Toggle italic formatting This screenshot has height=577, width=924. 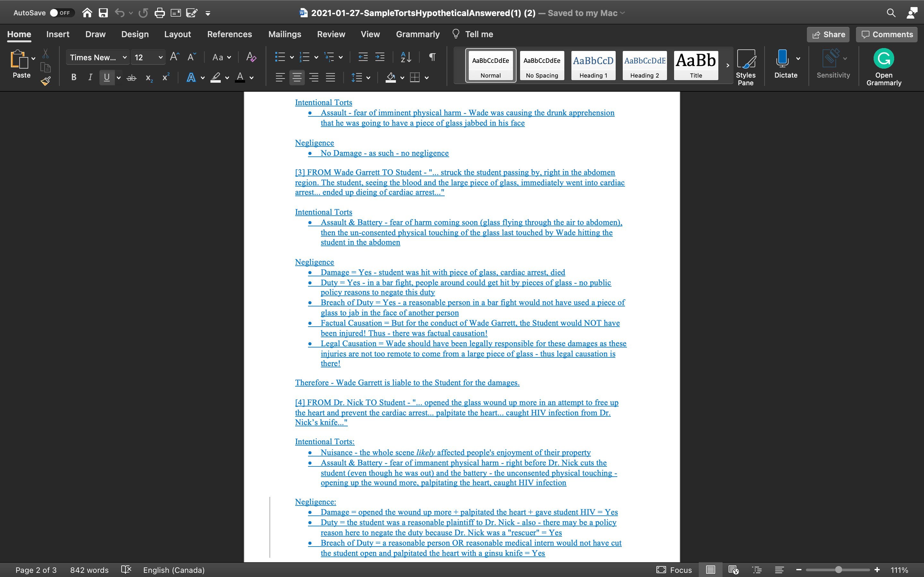coord(90,77)
